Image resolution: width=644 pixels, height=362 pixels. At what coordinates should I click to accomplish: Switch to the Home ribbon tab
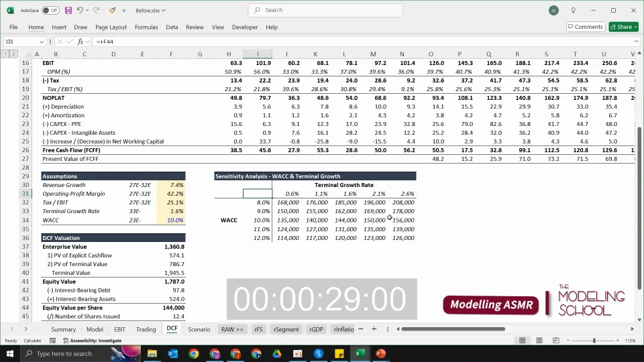[36, 27]
